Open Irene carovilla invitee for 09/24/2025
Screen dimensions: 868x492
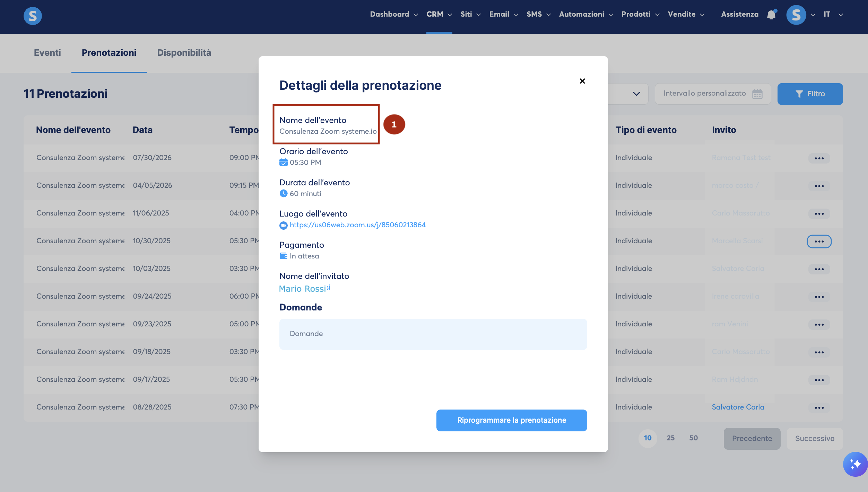pyautogui.click(x=735, y=296)
